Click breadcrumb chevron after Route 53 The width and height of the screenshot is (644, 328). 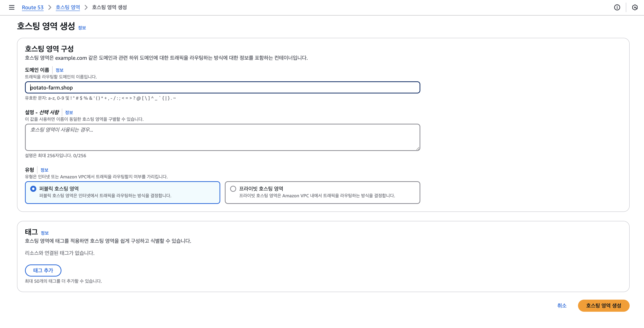50,7
